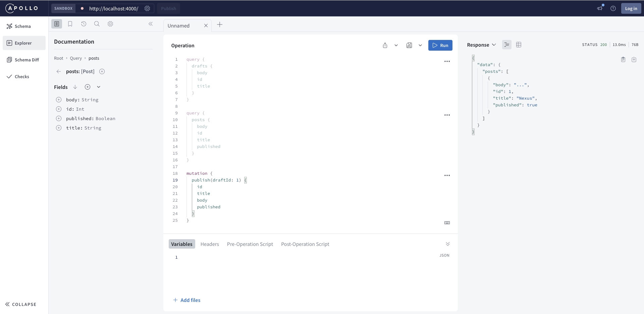This screenshot has width=644, height=314.
Task: Open the Response dropdown
Action: coord(482,45)
